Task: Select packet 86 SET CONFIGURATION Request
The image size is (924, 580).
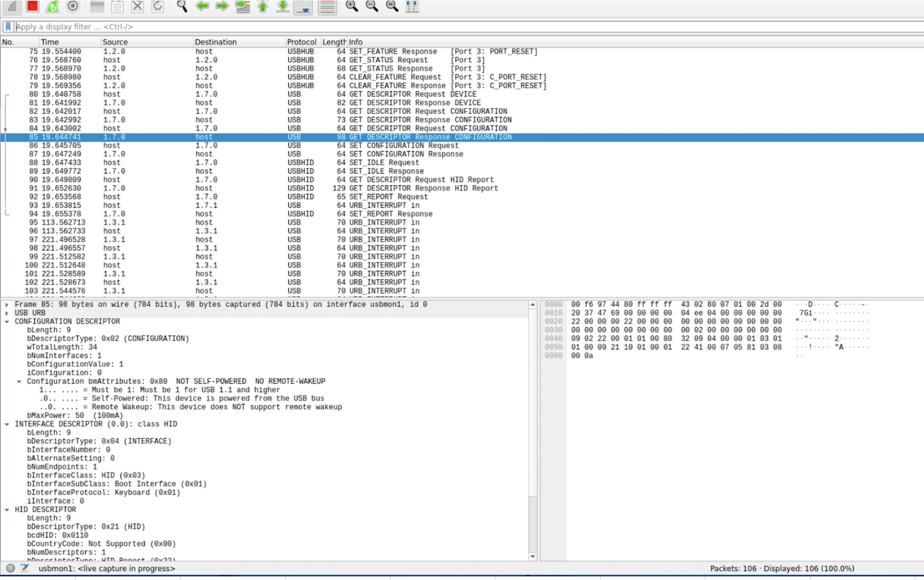Action: pyautogui.click(x=462, y=146)
